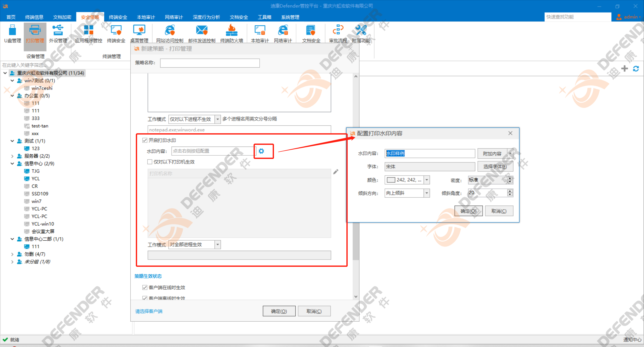Open 审批流程 toolbar icon
The width and height of the screenshot is (644, 347).
[338, 34]
